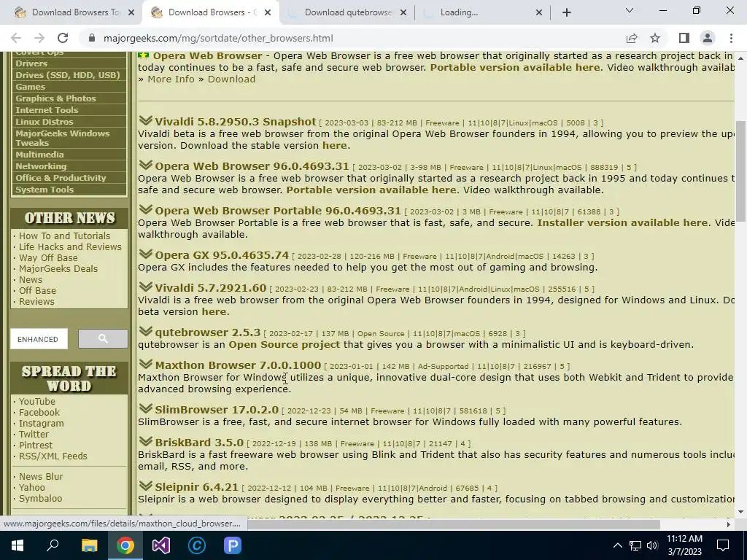Open the volume control in tray
This screenshot has height=560, width=747.
(652, 545)
